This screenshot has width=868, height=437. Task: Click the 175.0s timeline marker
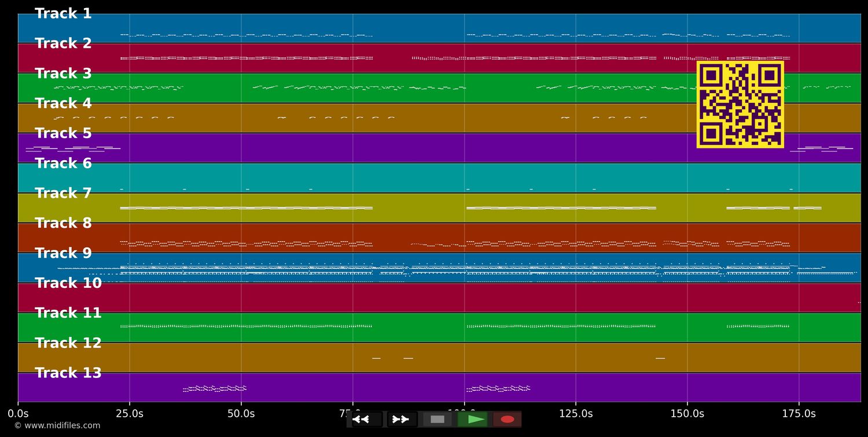tap(799, 414)
